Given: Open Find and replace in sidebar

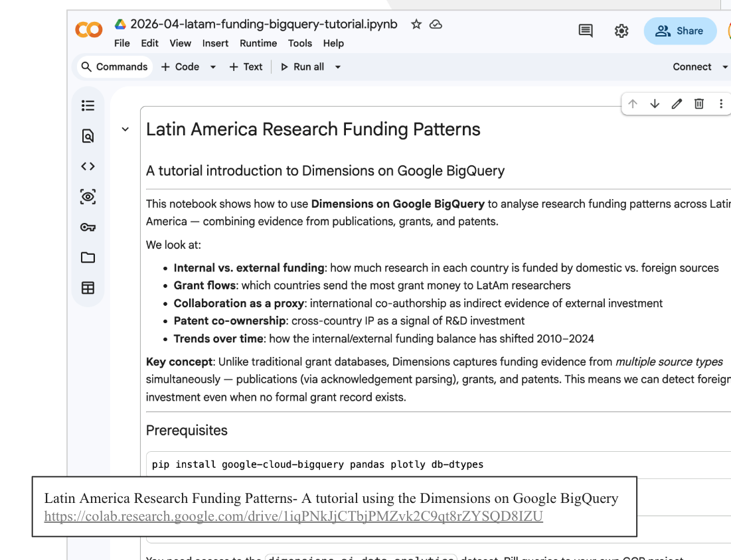Looking at the screenshot, I should [88, 136].
